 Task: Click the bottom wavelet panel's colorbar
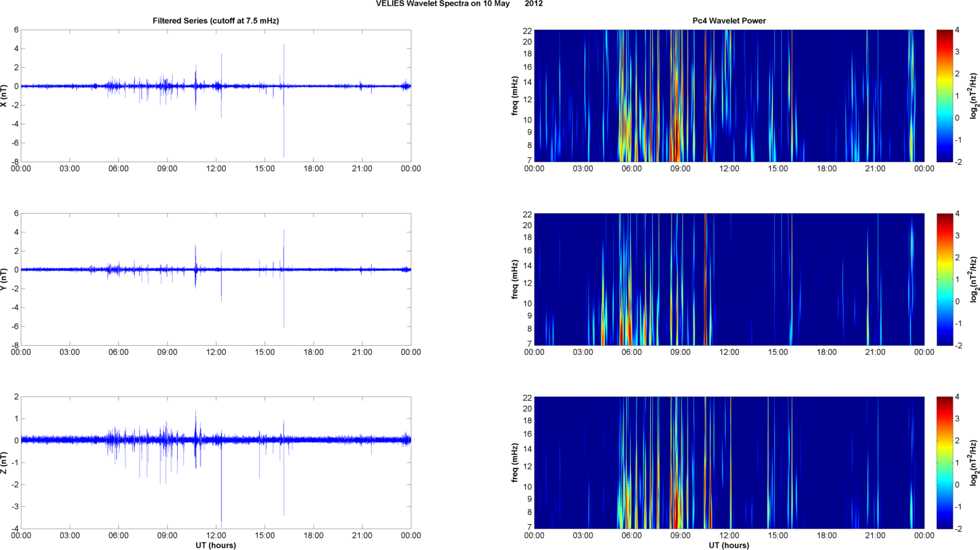[944, 463]
